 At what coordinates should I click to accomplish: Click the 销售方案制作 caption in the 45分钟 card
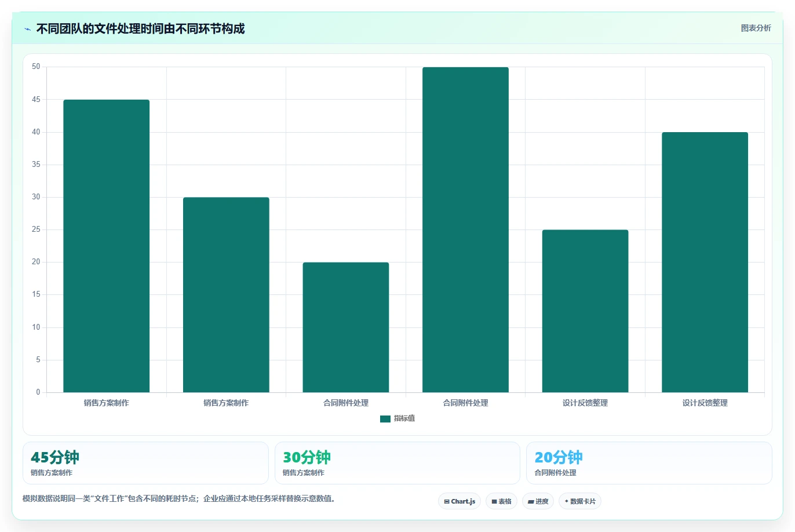pyautogui.click(x=52, y=473)
